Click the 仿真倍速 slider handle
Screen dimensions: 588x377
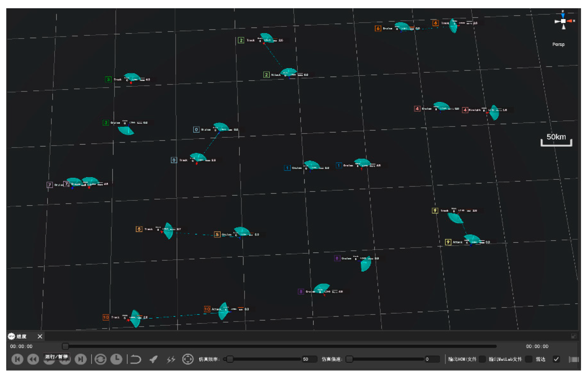[x=349, y=359]
